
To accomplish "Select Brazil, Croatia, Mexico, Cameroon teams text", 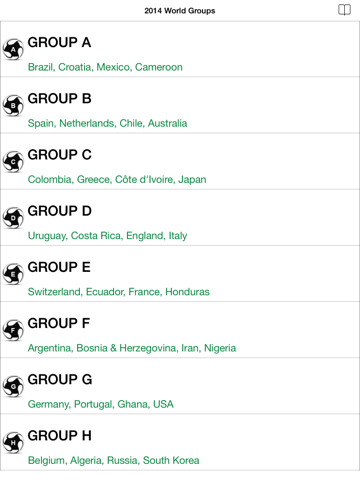I will (105, 67).
